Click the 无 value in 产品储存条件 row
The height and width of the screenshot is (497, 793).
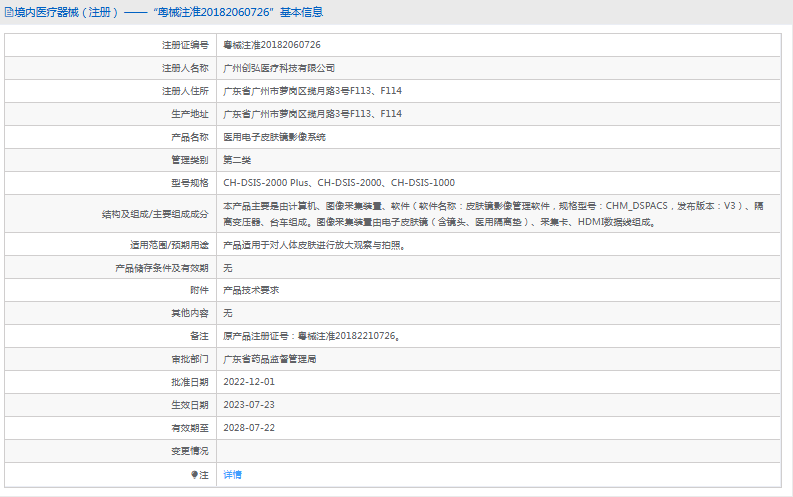[x=228, y=268]
